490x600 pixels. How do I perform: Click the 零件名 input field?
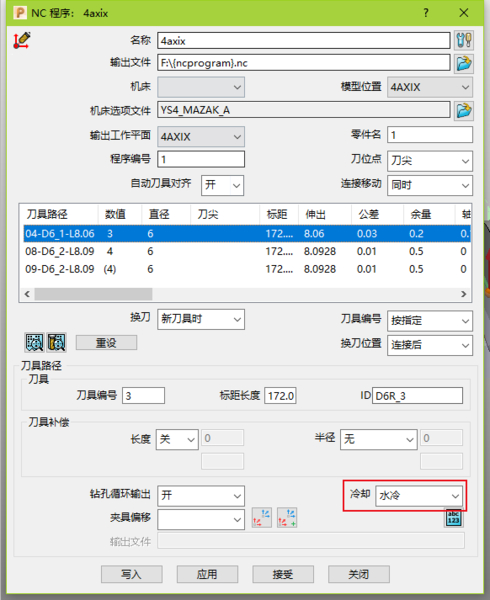[430, 135]
